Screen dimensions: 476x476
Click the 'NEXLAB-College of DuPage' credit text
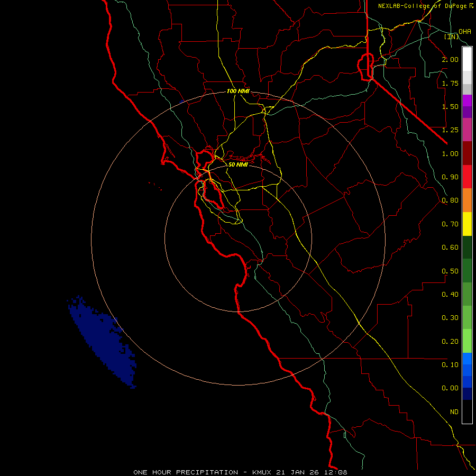(x=423, y=6)
